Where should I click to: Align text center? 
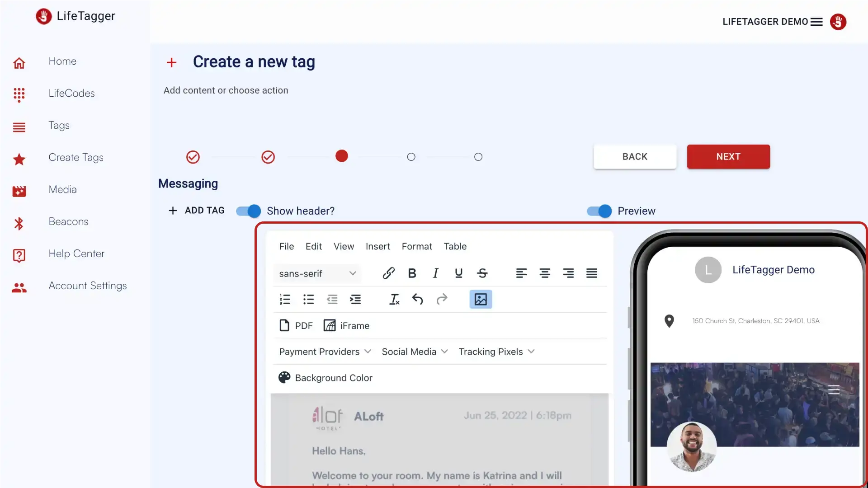point(545,273)
